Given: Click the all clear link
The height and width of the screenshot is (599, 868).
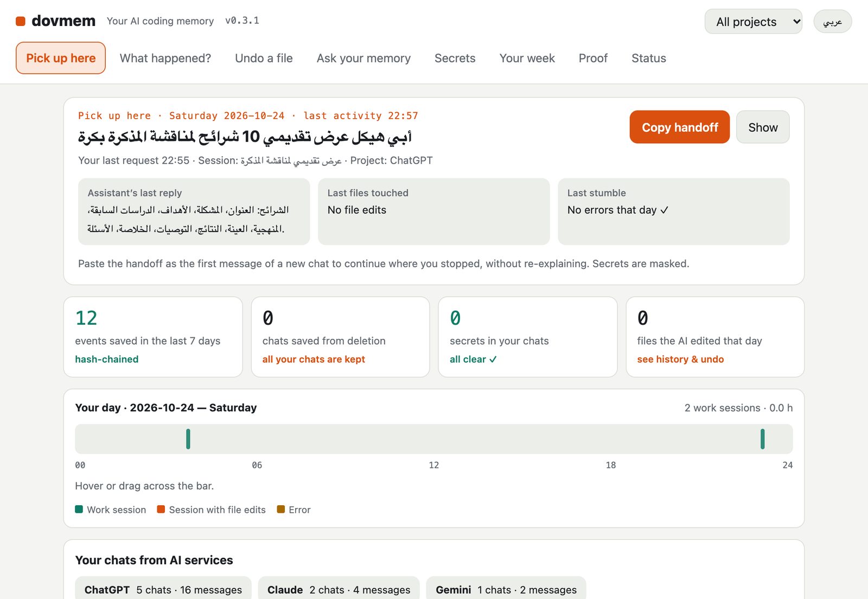Looking at the screenshot, I should click(473, 359).
